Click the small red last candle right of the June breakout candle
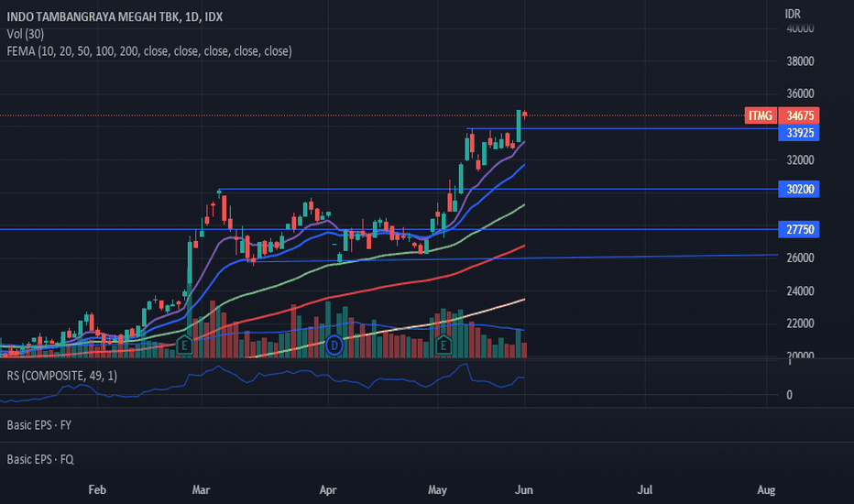Viewport: 854px width, 504px height. click(x=524, y=115)
